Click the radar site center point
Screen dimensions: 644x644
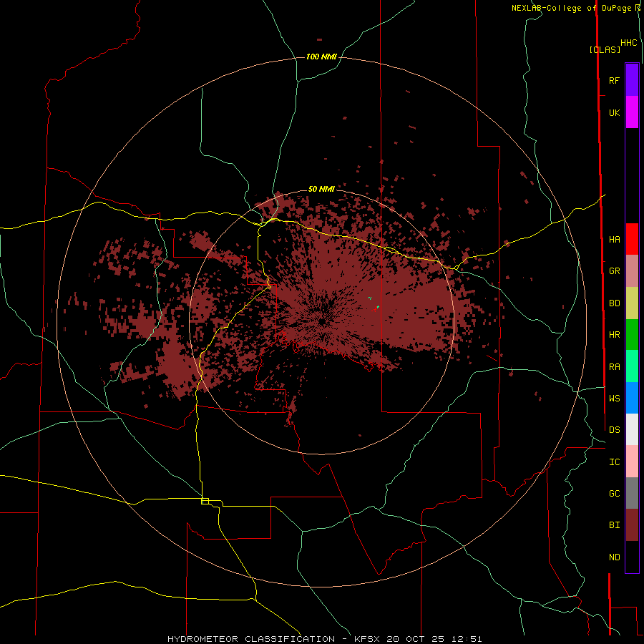[321, 321]
